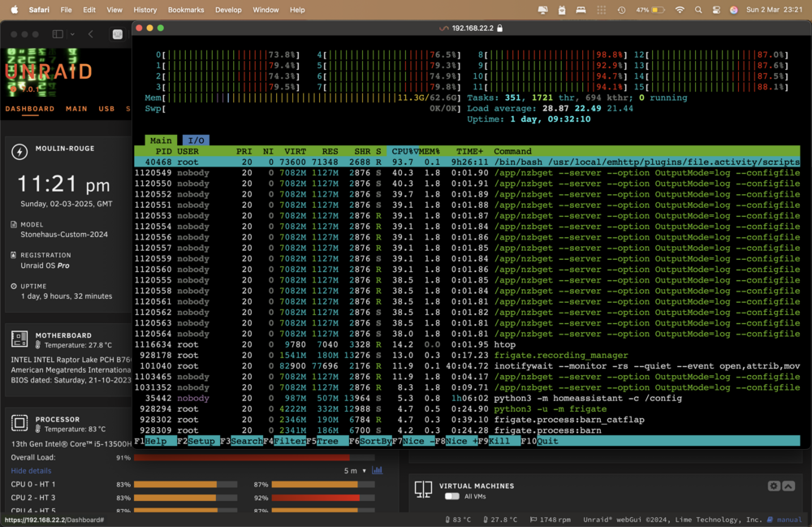This screenshot has width=812, height=527.
Task: Collapse the Virtual Machines panel
Action: point(788,486)
